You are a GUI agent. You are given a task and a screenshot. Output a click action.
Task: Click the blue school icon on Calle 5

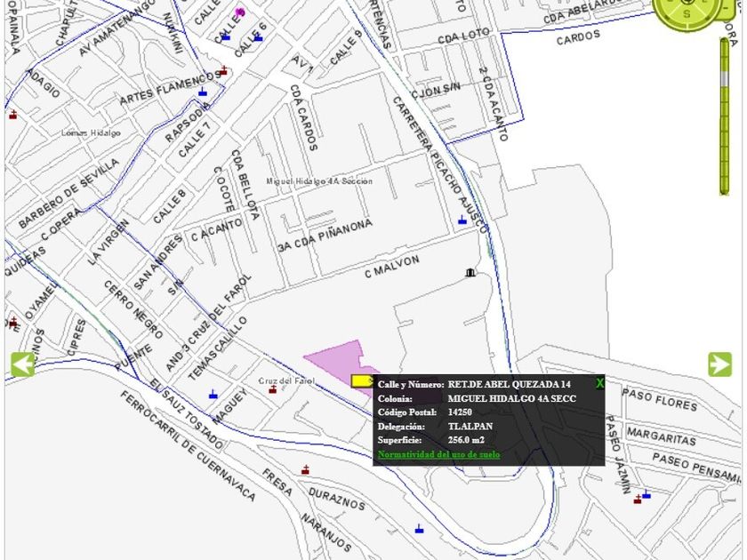coord(226,36)
